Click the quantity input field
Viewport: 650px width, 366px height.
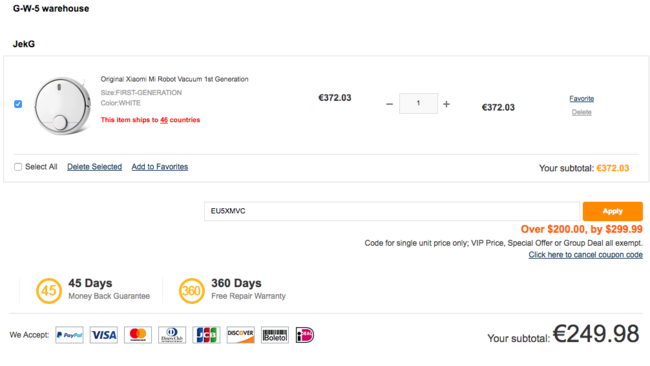coord(418,103)
